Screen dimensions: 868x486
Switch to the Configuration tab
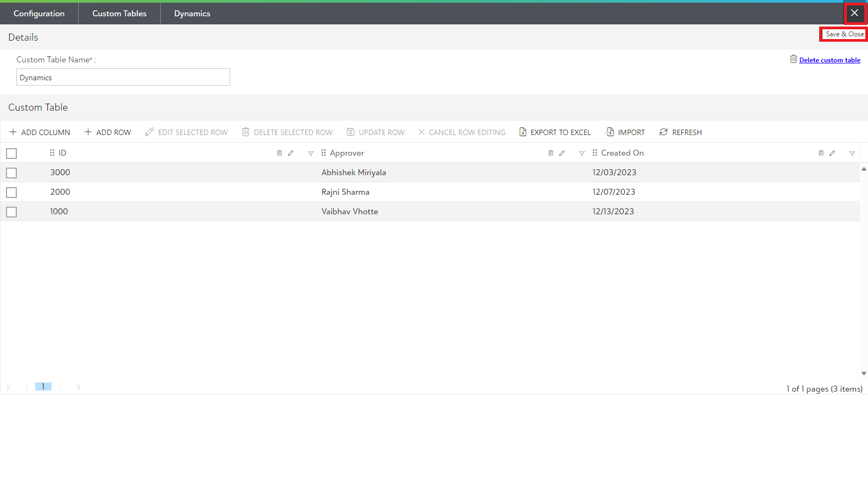tap(39, 14)
